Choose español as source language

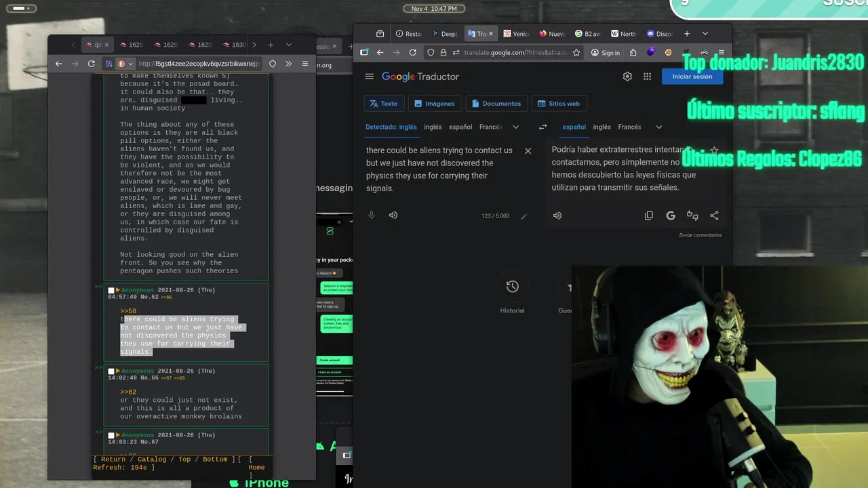pyautogui.click(x=460, y=127)
